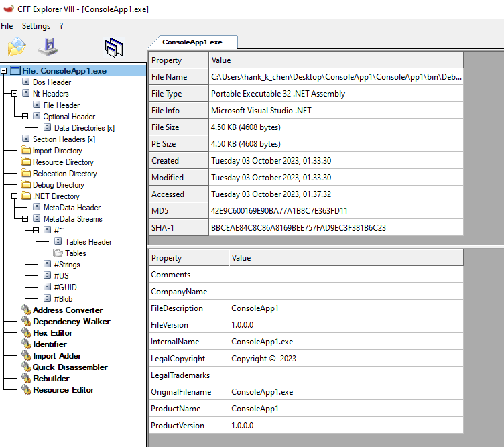Viewport: 504px width, 447px height.
Task: Collapse the .NET Directory tree node
Action: (x=14, y=196)
